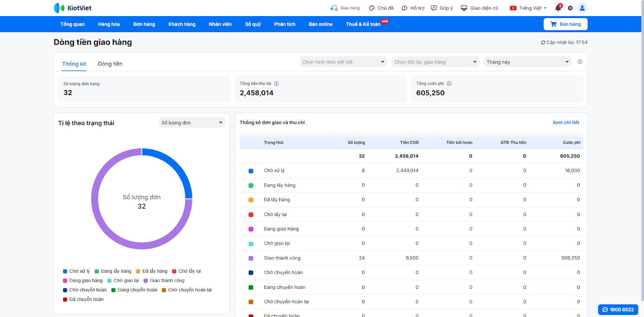Click the refresh icon beside Cập nhật lúc

543,42
